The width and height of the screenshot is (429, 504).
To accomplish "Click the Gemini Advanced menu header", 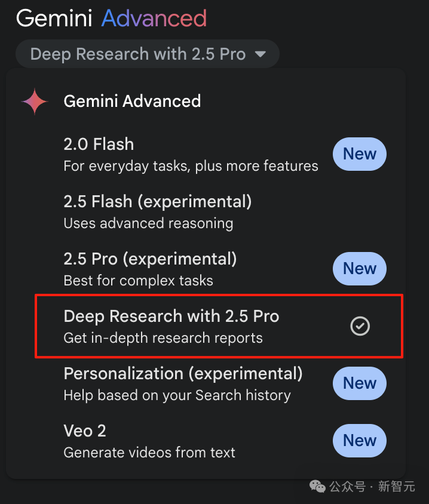I will click(x=132, y=102).
